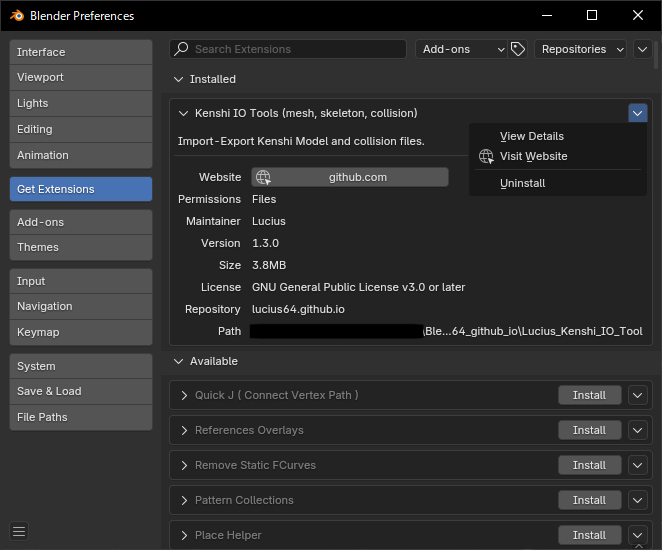Open extension settings dropdown next to Repositories
This screenshot has width=662, height=550.
coord(642,49)
